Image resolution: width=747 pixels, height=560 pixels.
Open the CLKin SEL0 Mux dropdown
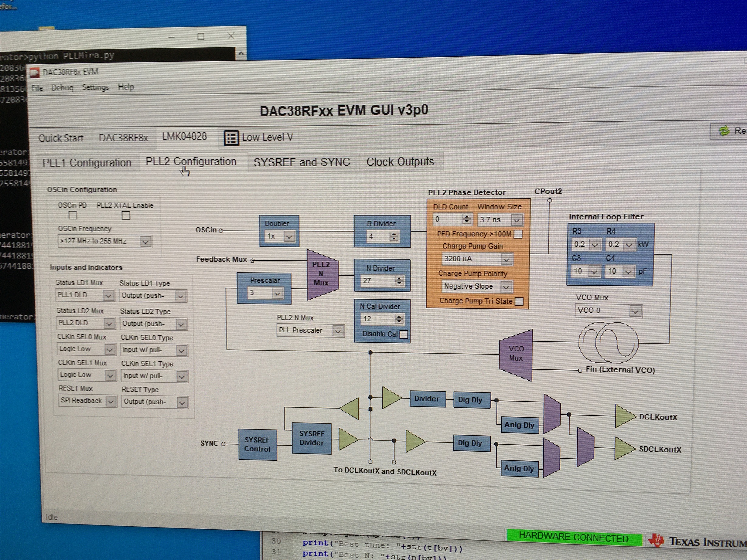tap(87, 349)
